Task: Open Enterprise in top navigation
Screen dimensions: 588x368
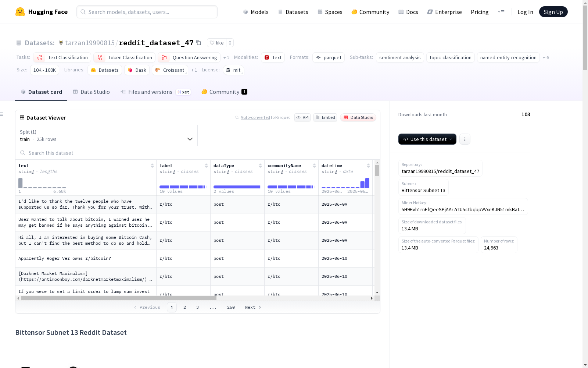Action: pos(445,12)
